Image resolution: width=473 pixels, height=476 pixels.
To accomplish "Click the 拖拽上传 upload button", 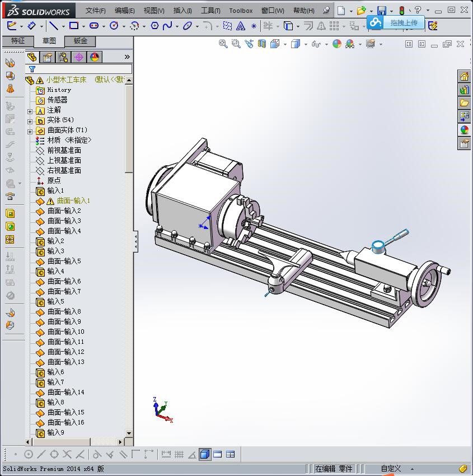I will point(395,22).
